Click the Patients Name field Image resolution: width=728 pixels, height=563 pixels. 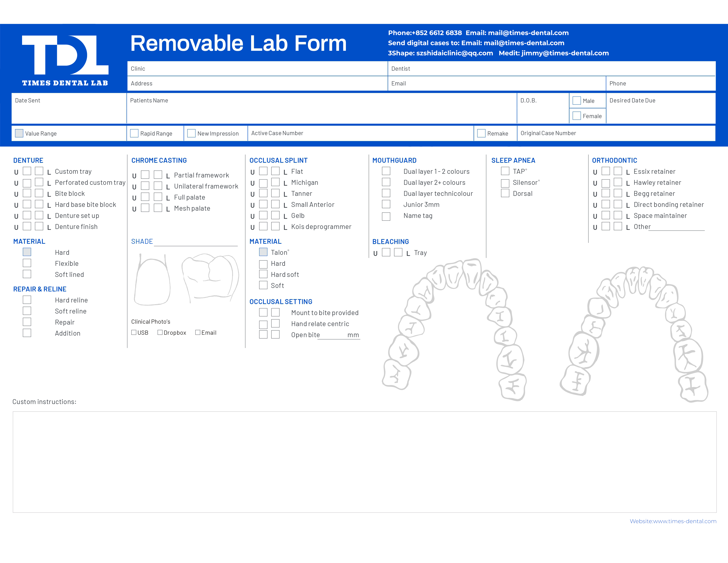[322, 108]
